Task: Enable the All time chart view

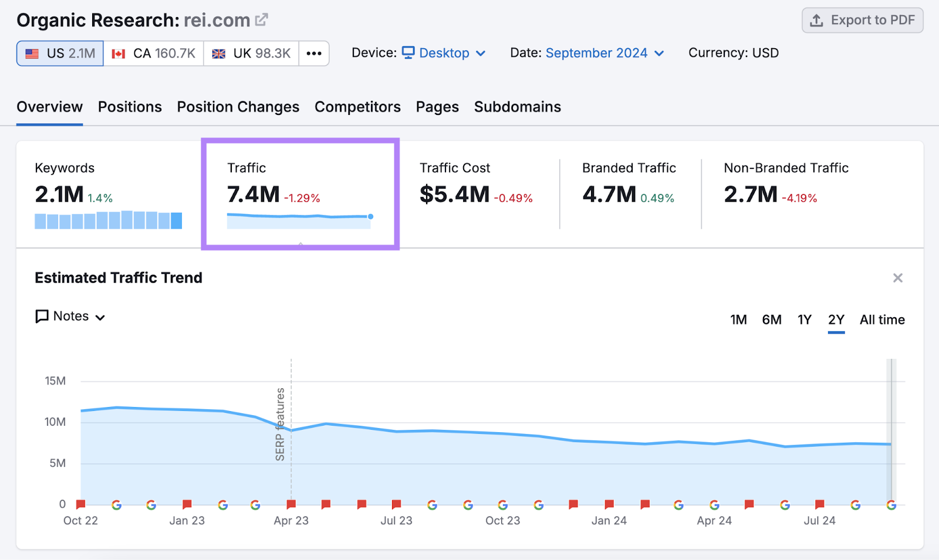Action: tap(882, 320)
